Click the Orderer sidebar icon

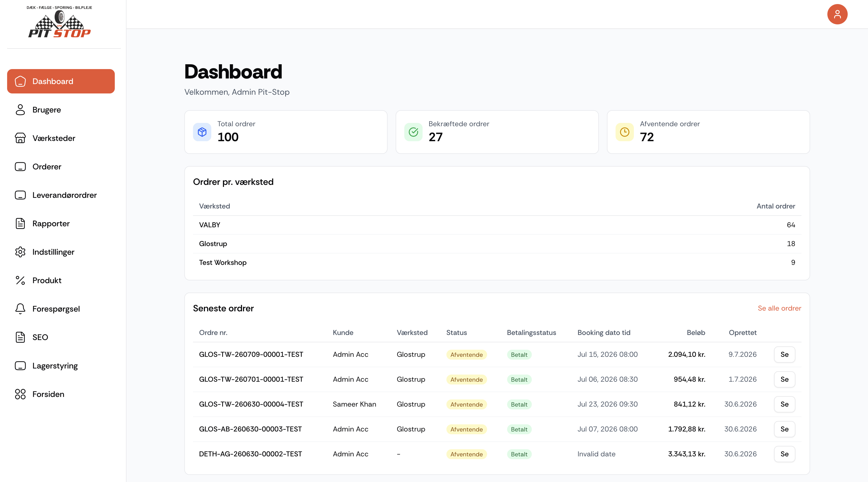point(20,167)
